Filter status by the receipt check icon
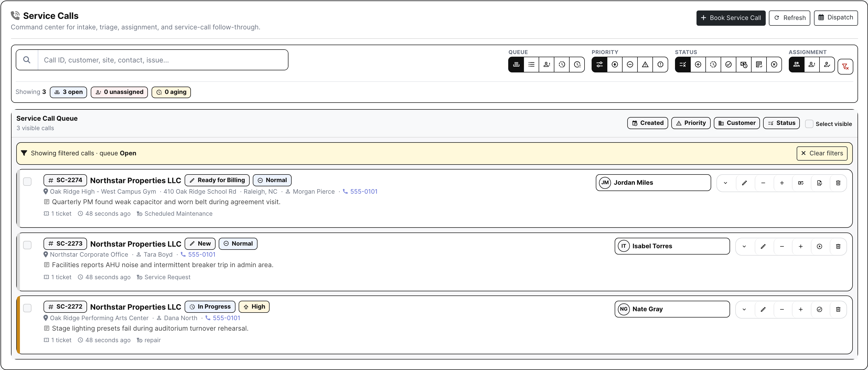868x370 pixels. (x=759, y=64)
